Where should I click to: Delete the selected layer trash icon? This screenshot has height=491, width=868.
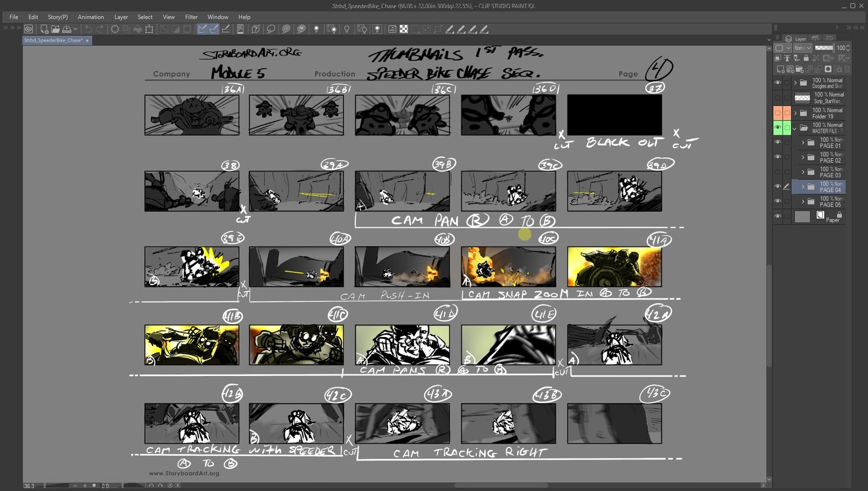847,69
